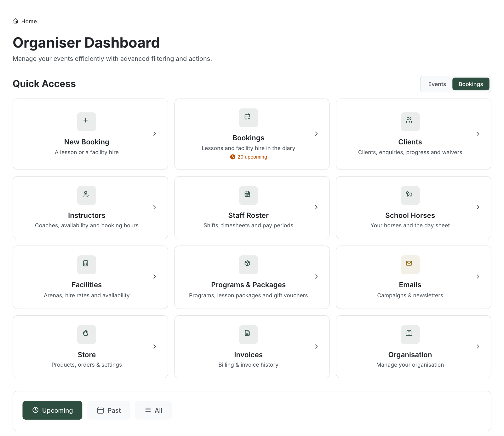The height and width of the screenshot is (436, 504).
Task: Click the envelope icon on Emails card
Action: click(409, 263)
